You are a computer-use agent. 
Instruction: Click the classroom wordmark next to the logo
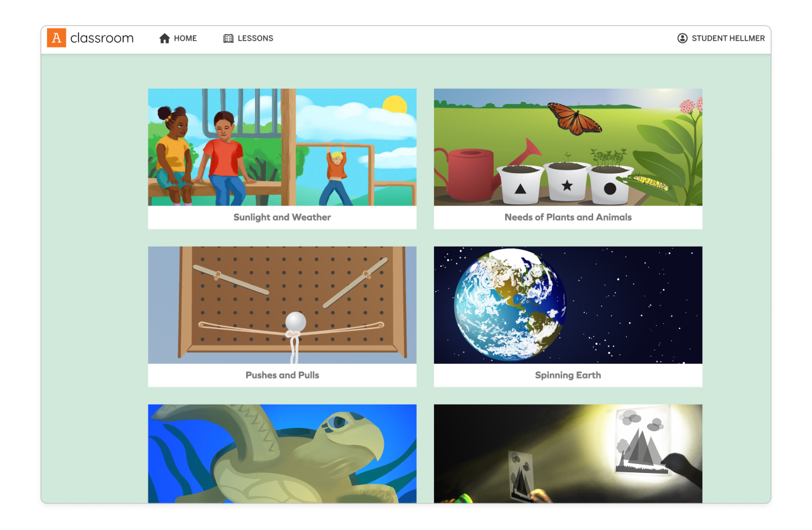(x=101, y=38)
